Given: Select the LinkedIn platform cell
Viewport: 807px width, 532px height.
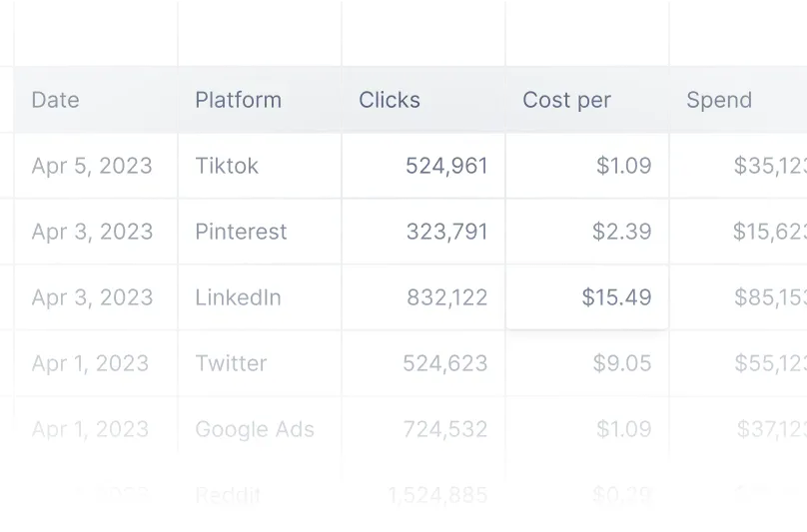Looking at the screenshot, I should pyautogui.click(x=238, y=297).
